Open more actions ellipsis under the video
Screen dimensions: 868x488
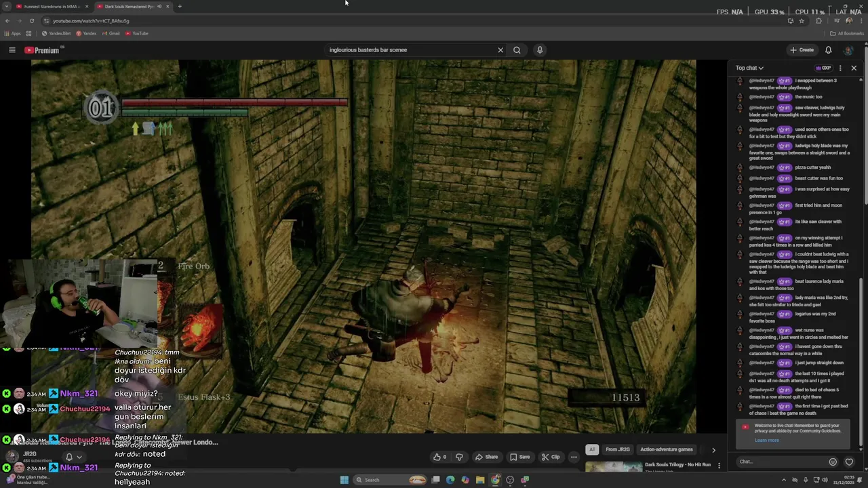[574, 457]
